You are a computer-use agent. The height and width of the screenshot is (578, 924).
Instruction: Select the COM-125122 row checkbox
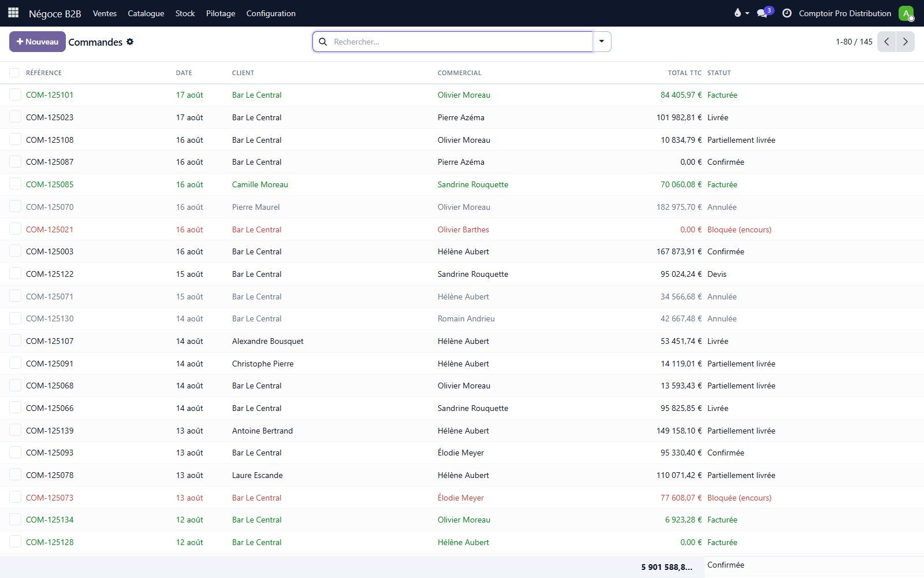coord(15,274)
